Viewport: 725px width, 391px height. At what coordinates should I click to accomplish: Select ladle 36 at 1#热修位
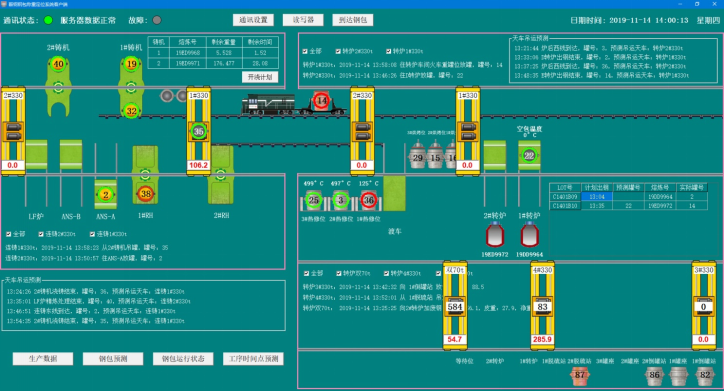[369, 200]
